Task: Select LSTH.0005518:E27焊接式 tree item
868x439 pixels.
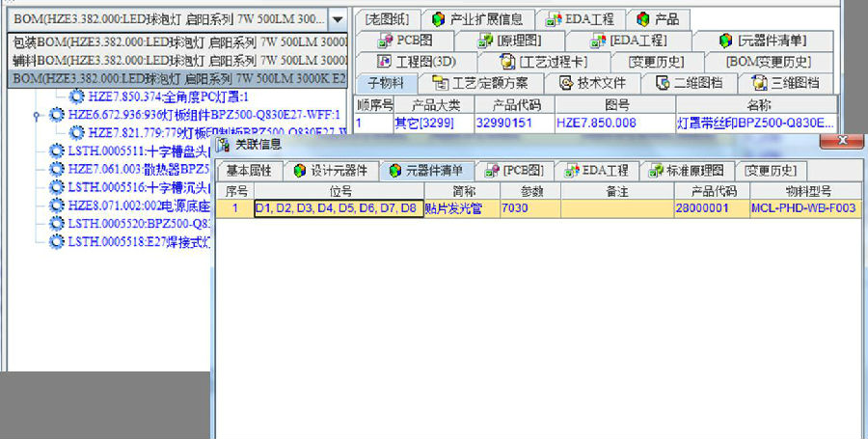Action: point(139,242)
